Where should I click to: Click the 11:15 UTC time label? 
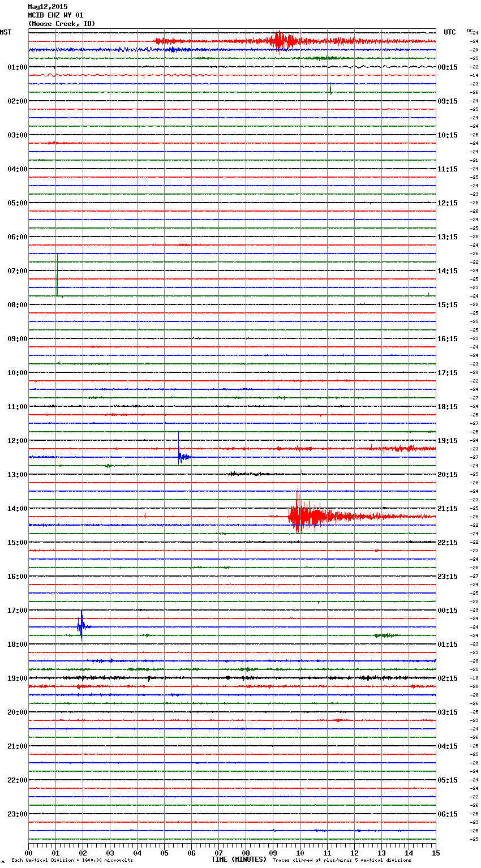click(448, 169)
